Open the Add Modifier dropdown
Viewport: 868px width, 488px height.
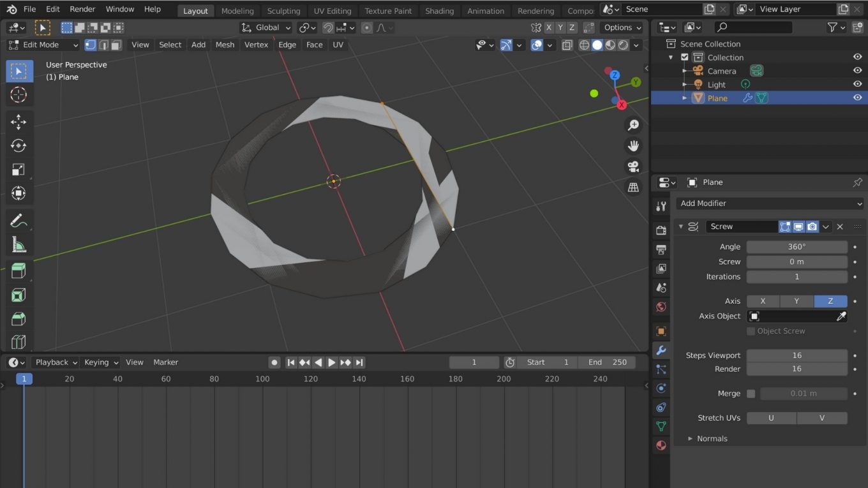click(768, 203)
